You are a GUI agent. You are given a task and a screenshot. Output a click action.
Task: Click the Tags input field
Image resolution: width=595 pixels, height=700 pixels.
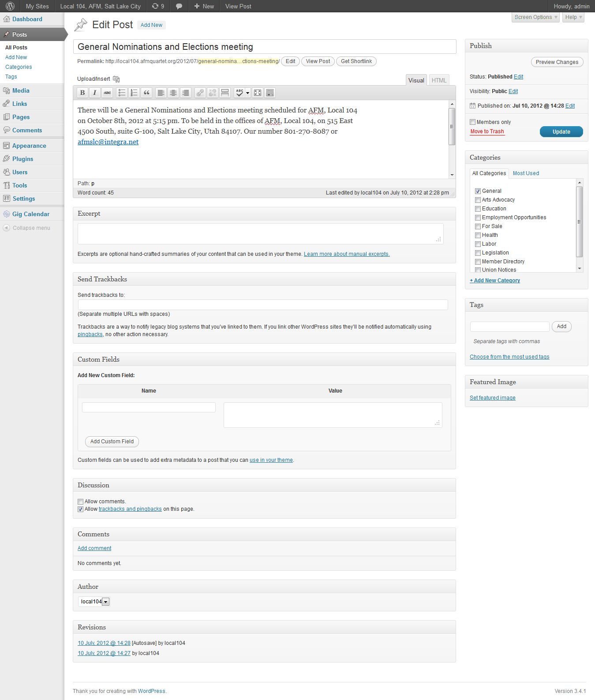[x=509, y=326]
